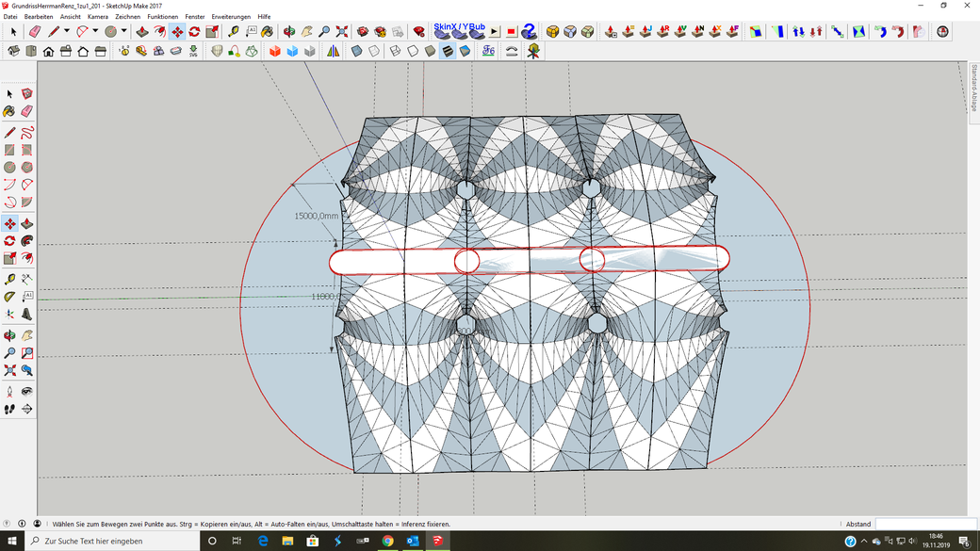
Task: Select Position Camera tool in left toolbar
Action: tap(9, 392)
